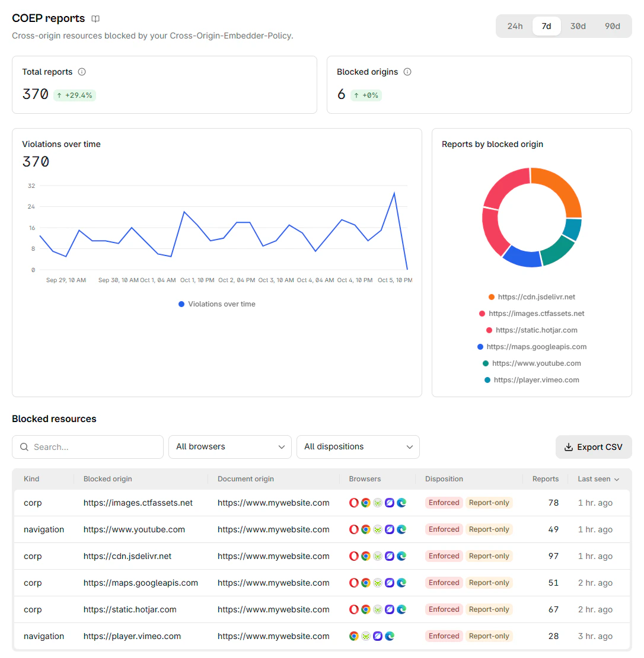Toggle the Violations over time legend series
This screenshot has width=644, height=658.
(x=217, y=304)
